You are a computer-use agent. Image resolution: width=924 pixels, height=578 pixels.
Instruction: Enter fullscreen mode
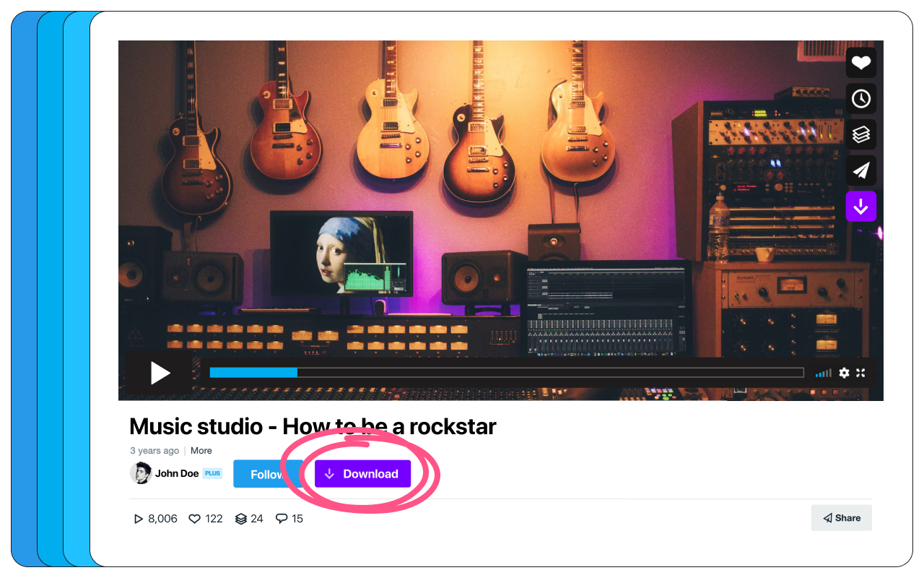(x=860, y=373)
